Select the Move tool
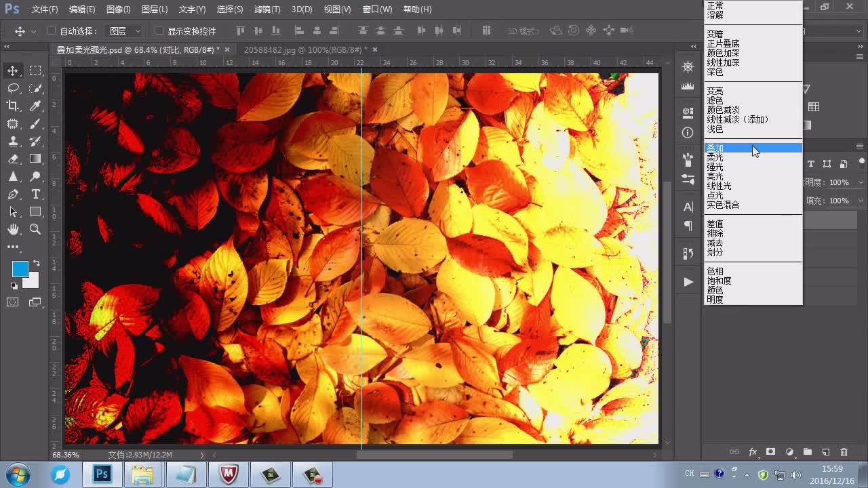This screenshot has height=488, width=868. click(x=13, y=70)
